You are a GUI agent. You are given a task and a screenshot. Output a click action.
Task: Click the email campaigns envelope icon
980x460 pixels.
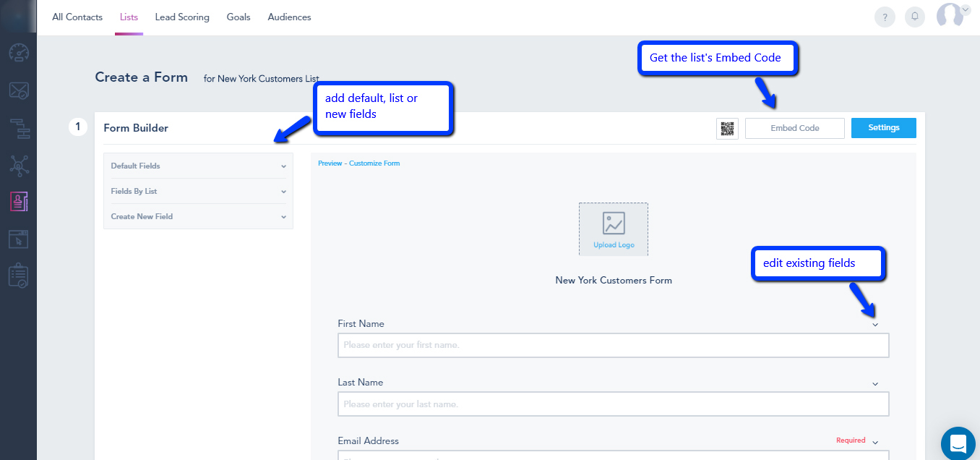pyautogui.click(x=18, y=90)
